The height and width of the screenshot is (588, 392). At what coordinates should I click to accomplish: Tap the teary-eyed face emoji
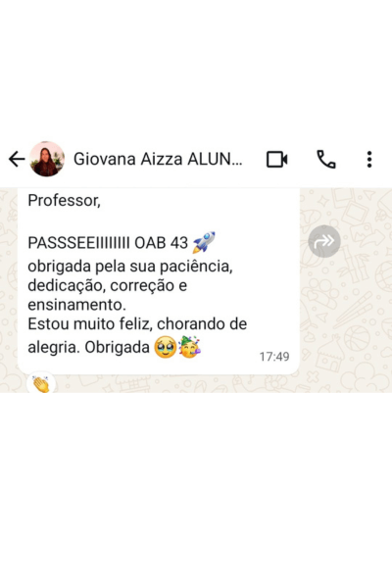165,347
